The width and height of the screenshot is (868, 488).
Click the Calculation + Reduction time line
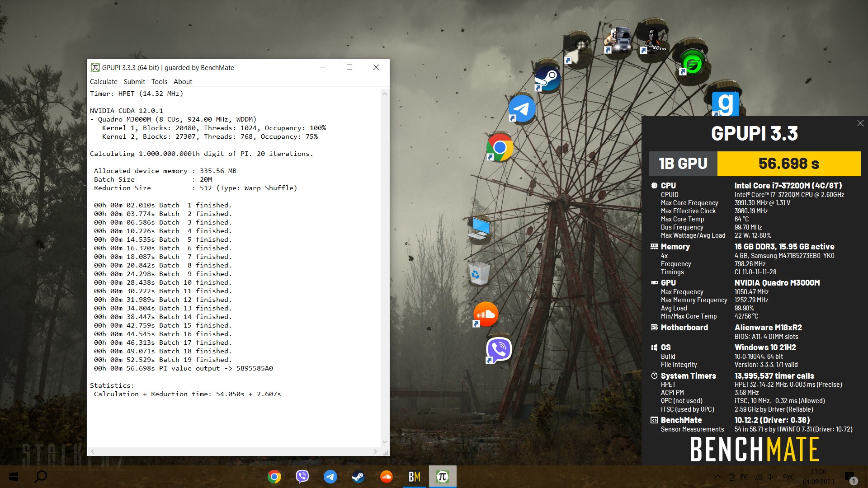coord(187,394)
